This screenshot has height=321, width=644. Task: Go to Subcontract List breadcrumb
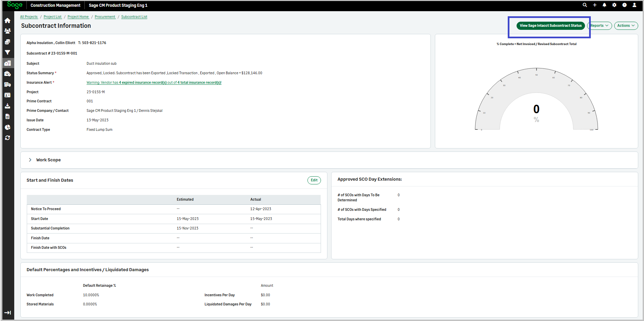pyautogui.click(x=134, y=17)
